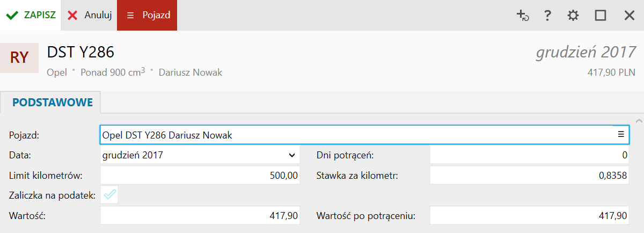Open settings gear icon
This screenshot has height=233, width=644.
coord(573,16)
